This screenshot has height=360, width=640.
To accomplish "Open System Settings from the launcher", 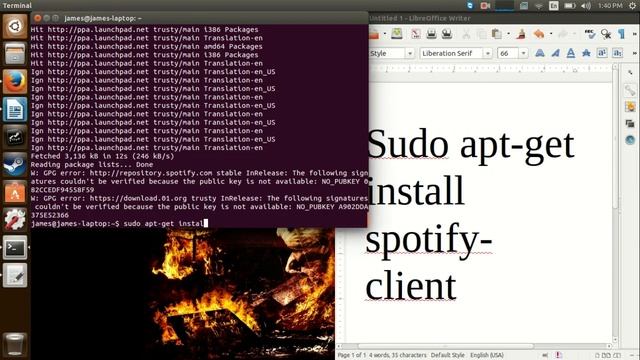I will [x=15, y=220].
